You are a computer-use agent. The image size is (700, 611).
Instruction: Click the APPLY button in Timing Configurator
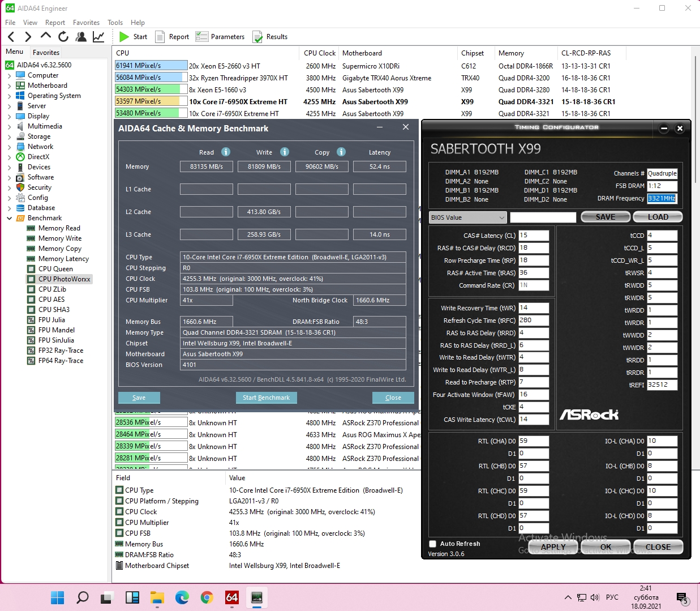coord(553,547)
